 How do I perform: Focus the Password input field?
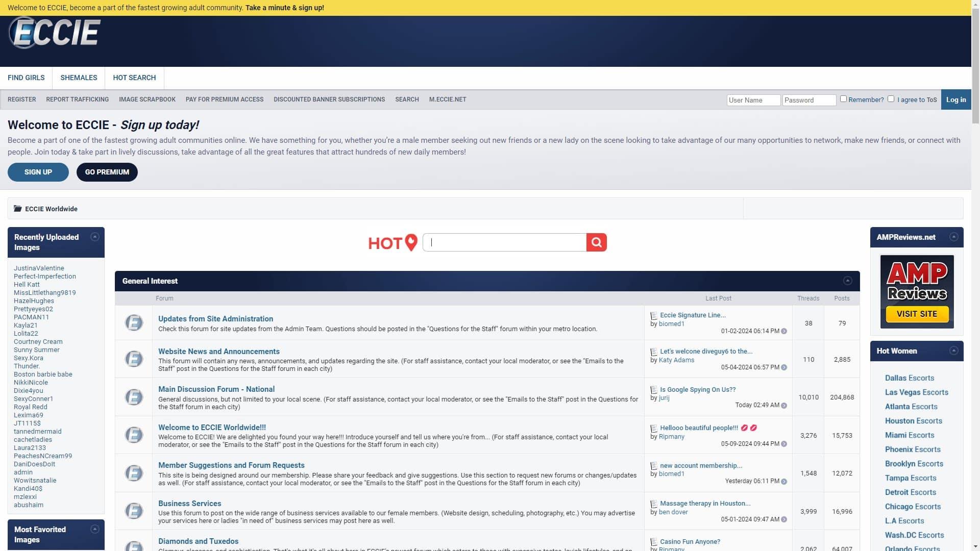click(x=809, y=100)
